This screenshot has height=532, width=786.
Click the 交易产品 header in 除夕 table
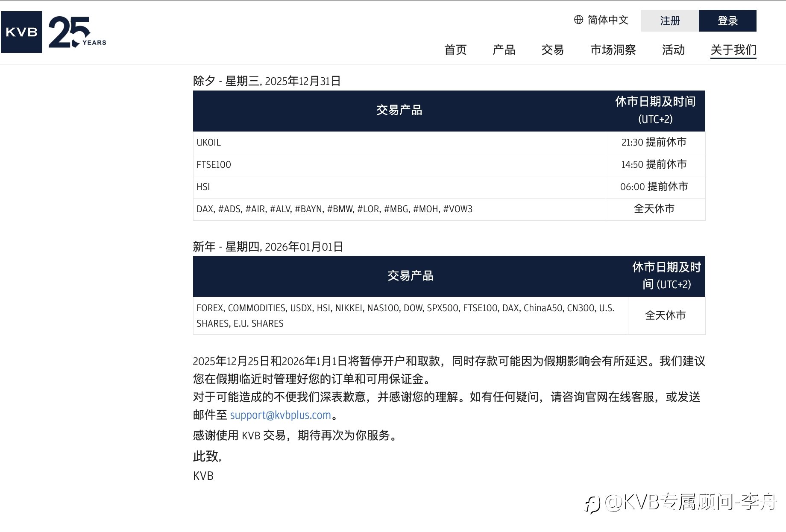[399, 110]
